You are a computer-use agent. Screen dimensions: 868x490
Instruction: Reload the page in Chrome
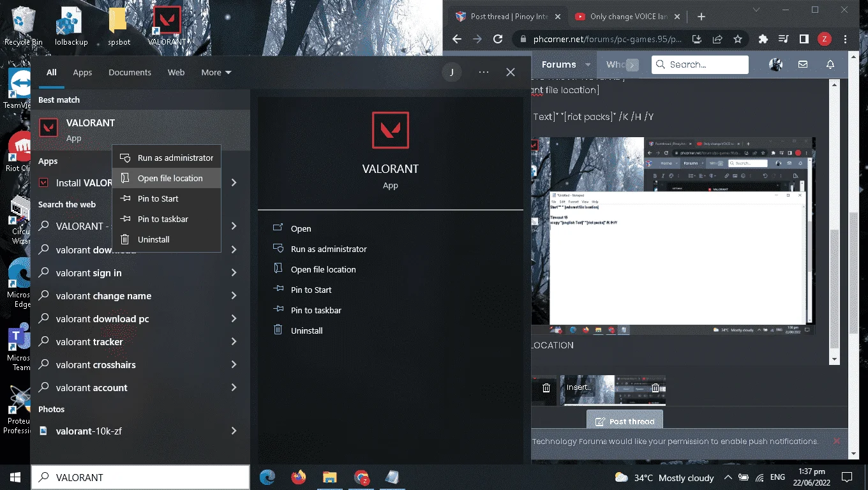click(x=497, y=39)
